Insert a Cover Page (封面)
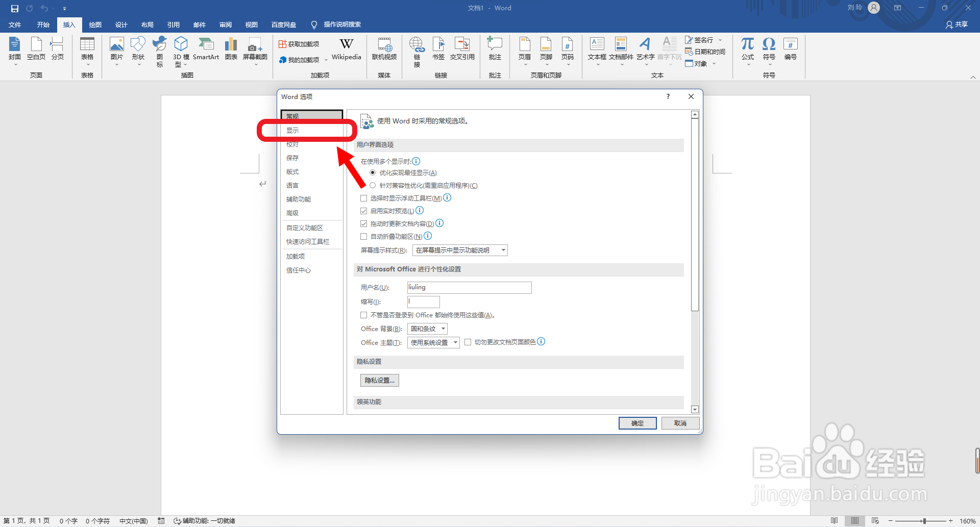The image size is (980, 527). click(x=15, y=50)
